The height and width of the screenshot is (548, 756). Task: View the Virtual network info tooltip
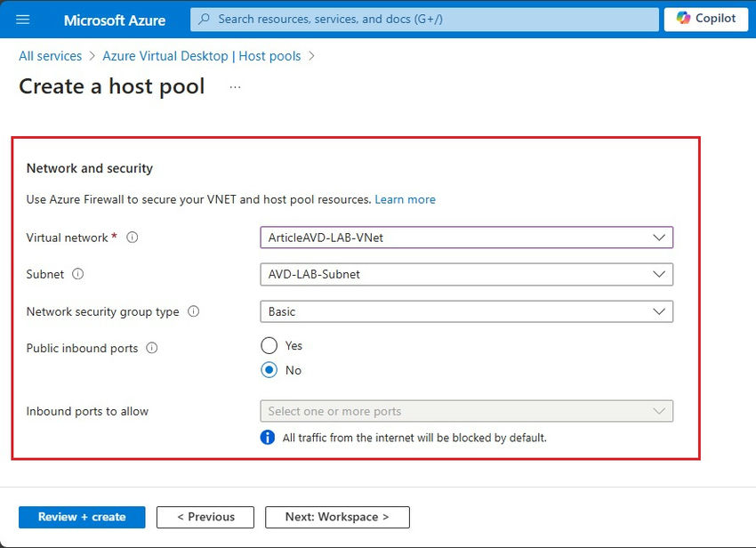click(132, 238)
